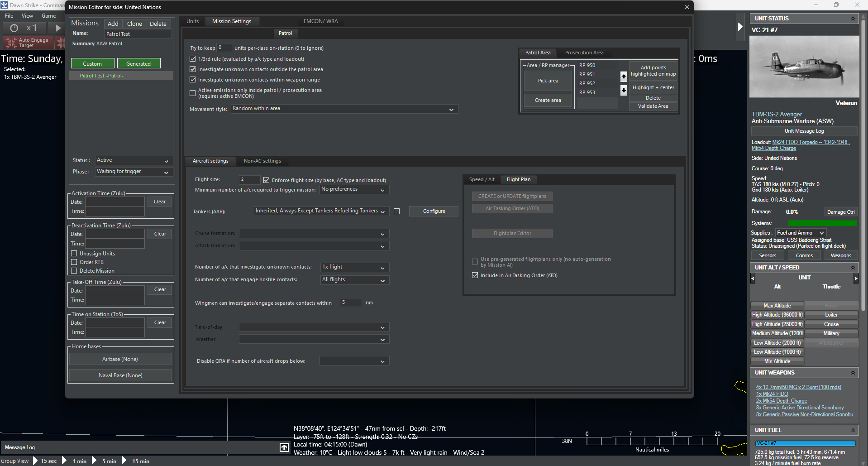The height and width of the screenshot is (466, 868).
Task: Check the Unassign Units option
Action: [x=74, y=253]
